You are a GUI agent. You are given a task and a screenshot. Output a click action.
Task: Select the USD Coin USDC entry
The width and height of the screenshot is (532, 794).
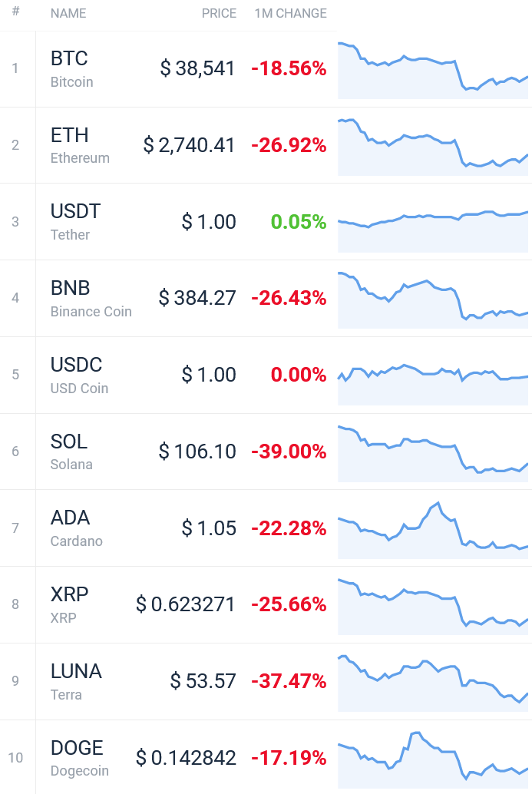pos(80,375)
